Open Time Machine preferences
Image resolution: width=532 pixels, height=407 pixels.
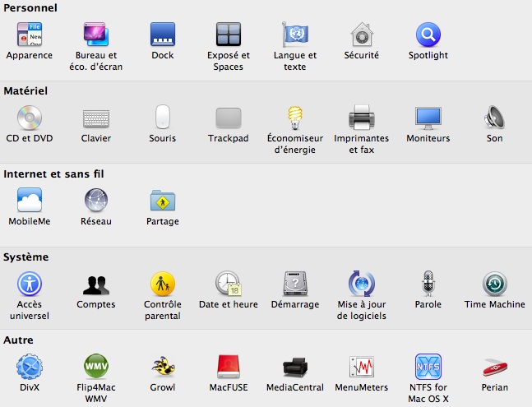pos(494,284)
